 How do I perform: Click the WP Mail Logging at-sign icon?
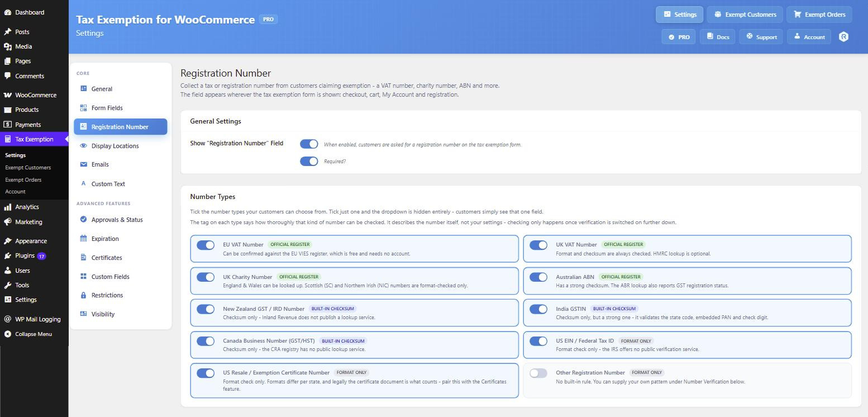pyautogui.click(x=7, y=319)
